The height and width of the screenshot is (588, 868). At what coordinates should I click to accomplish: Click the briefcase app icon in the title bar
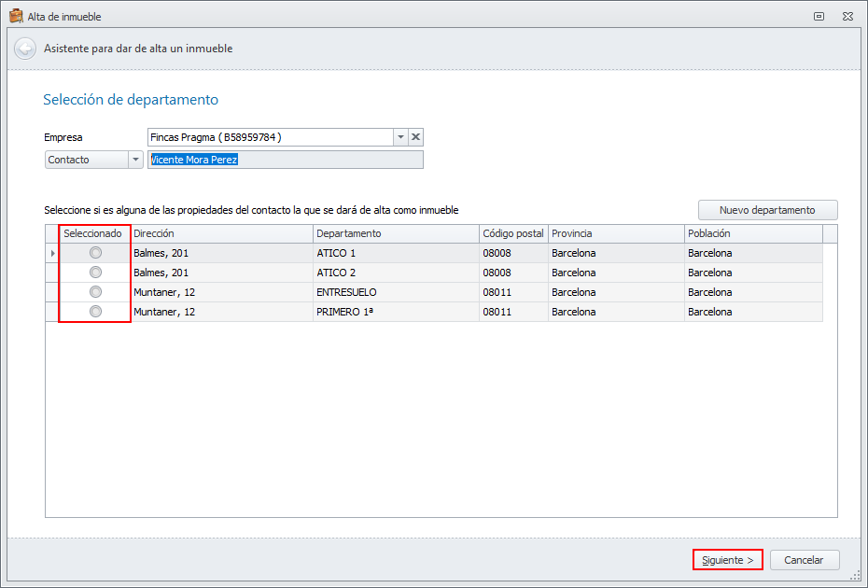(16, 16)
